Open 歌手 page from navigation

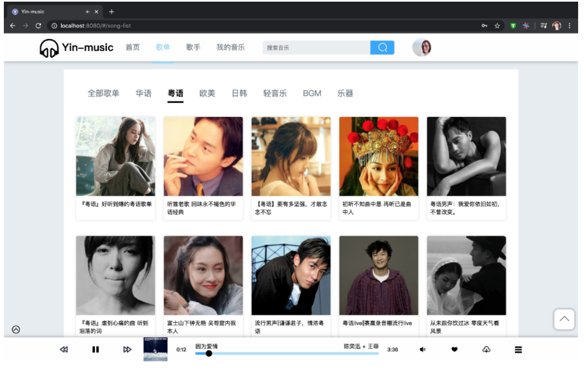pos(193,47)
